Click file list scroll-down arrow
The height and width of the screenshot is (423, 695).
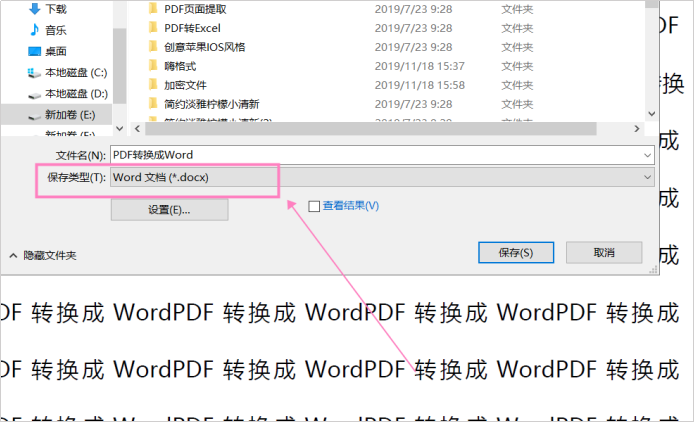(651, 114)
